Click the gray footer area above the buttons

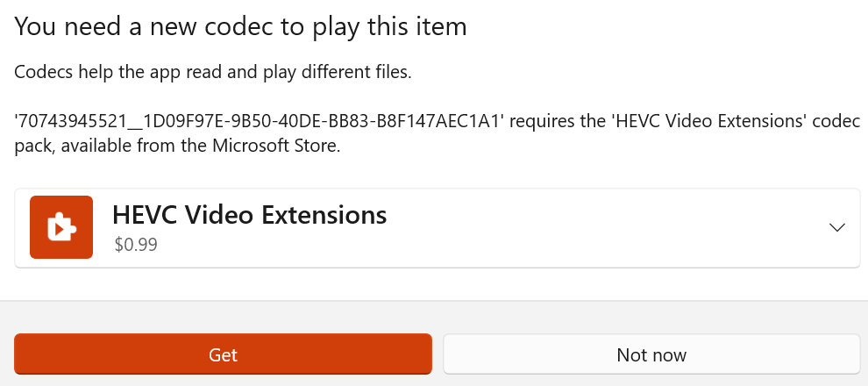(434, 316)
